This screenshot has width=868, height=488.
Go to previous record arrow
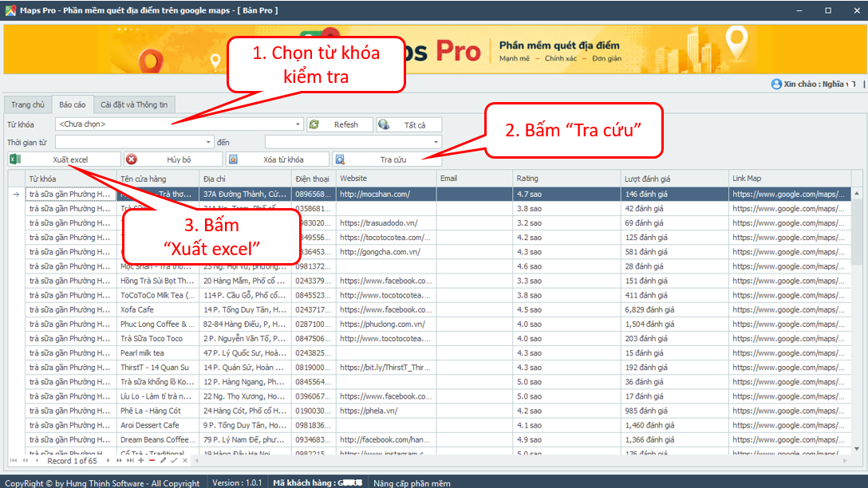37,460
